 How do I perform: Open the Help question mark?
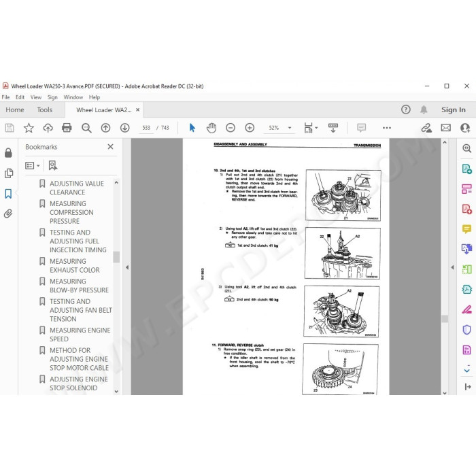405,109
